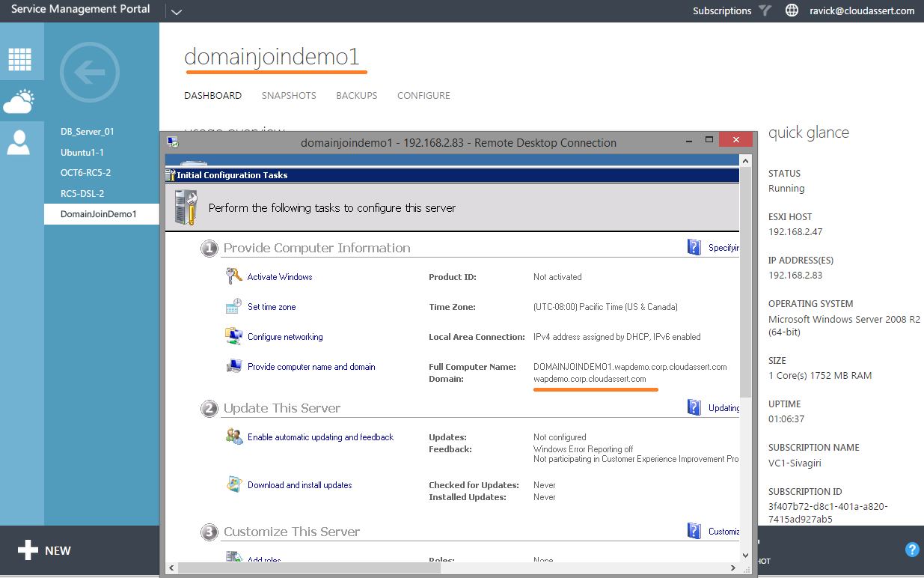Switch to the BACKUPS tab

357,96
